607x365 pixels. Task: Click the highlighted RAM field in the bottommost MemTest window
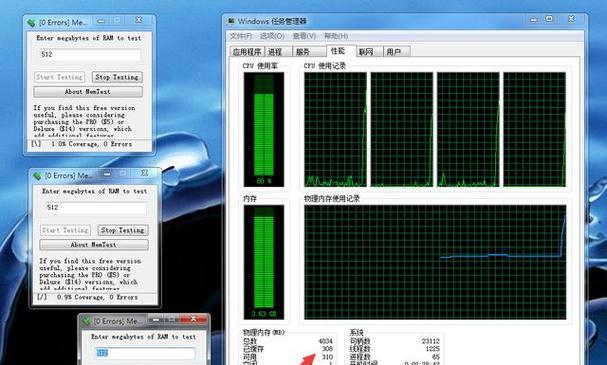pyautogui.click(x=146, y=353)
